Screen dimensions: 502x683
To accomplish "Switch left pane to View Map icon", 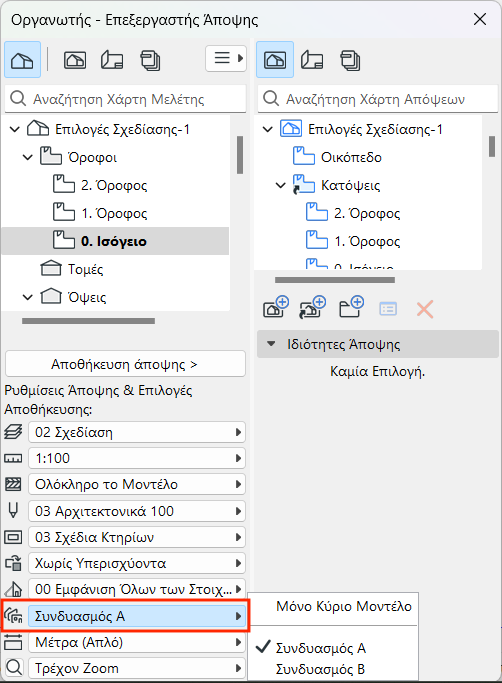I will pyautogui.click(x=75, y=60).
